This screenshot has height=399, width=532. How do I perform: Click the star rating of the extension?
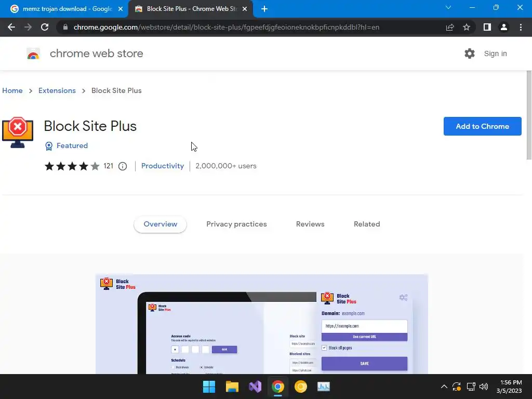tap(72, 166)
